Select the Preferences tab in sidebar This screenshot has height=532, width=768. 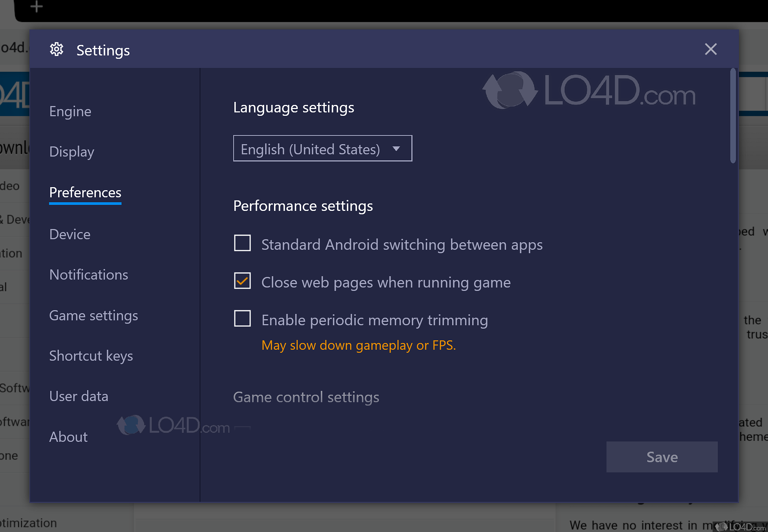pos(85,192)
